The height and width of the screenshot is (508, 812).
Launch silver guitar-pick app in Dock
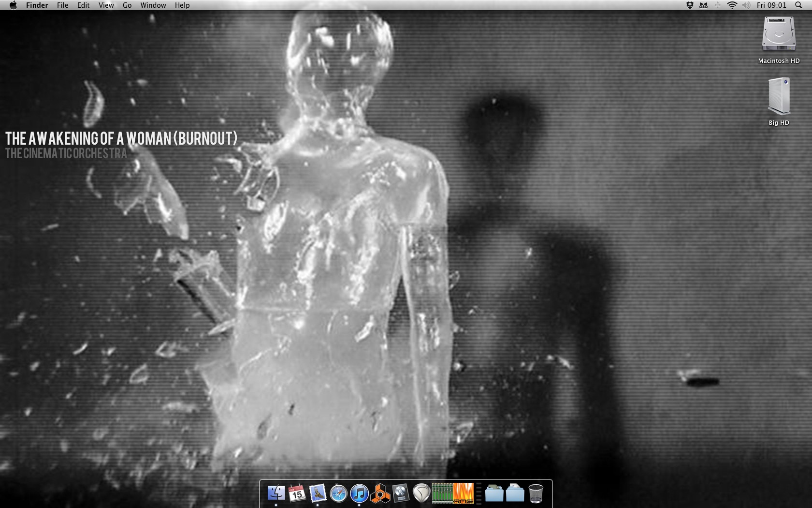tap(421, 494)
